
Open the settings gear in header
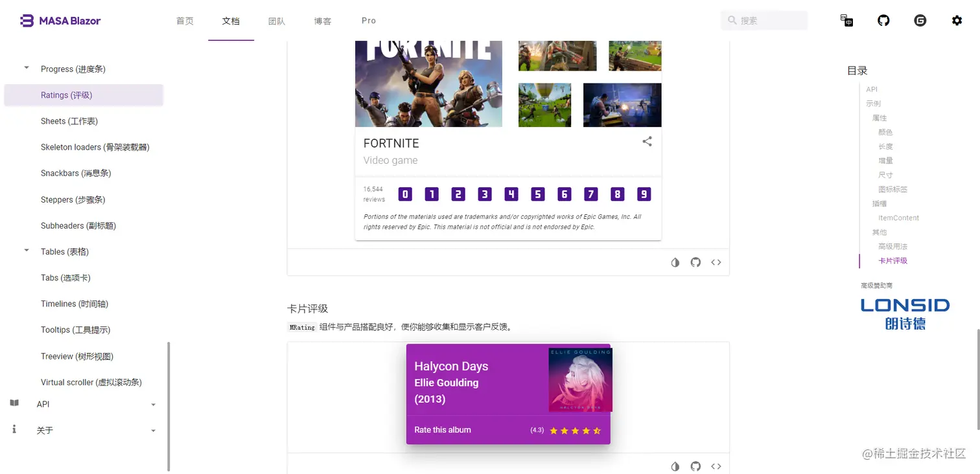[x=957, y=20]
